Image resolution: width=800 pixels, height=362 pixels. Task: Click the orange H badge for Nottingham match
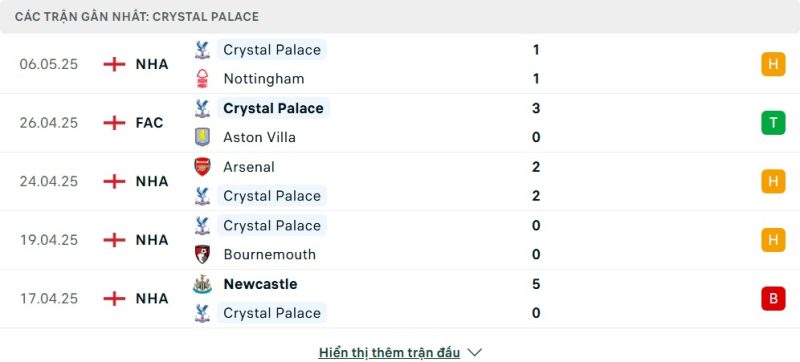pos(773,64)
